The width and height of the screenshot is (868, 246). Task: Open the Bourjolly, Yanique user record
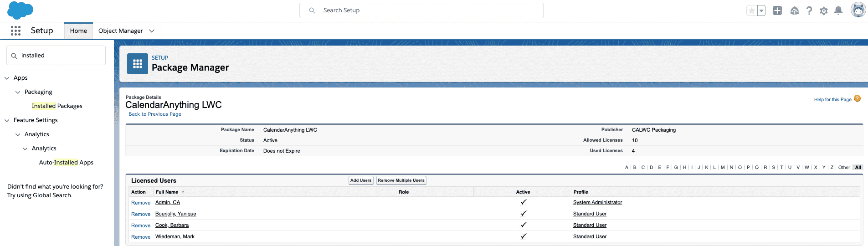tap(176, 214)
